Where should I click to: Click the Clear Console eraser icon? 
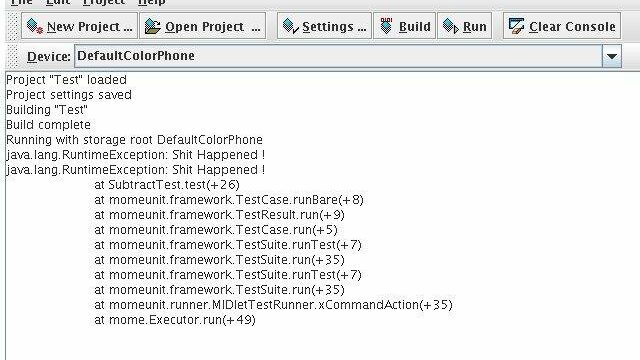point(516,27)
